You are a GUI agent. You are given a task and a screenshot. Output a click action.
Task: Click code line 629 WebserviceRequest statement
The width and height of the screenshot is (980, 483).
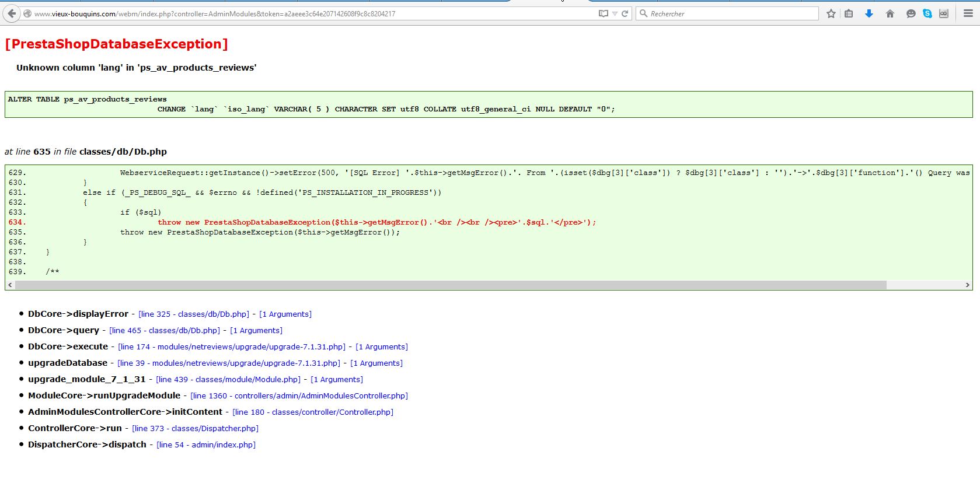[545, 173]
